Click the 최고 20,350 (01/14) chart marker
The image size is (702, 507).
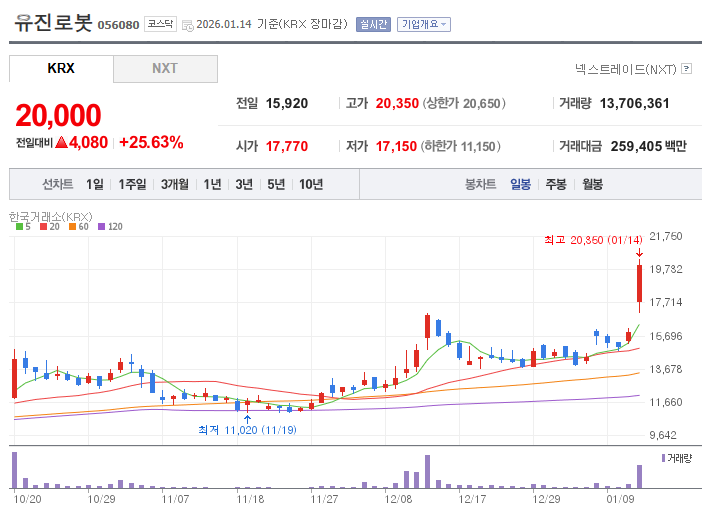click(593, 240)
